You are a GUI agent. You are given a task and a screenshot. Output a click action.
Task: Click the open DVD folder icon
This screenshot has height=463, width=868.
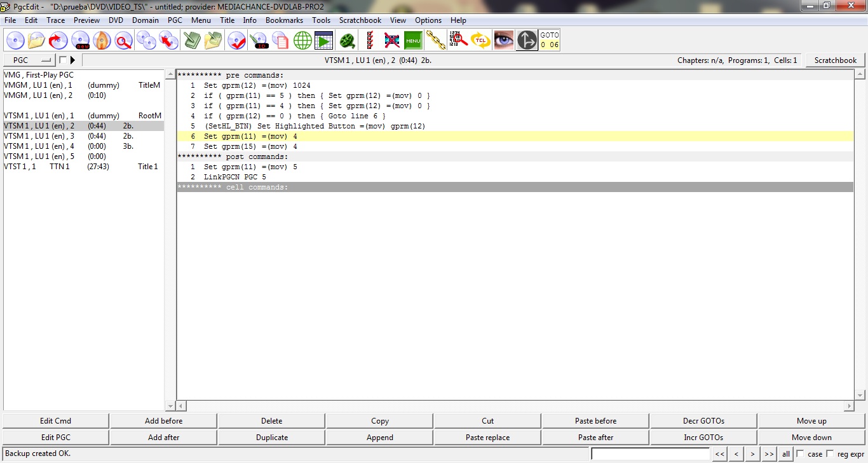[x=36, y=41]
